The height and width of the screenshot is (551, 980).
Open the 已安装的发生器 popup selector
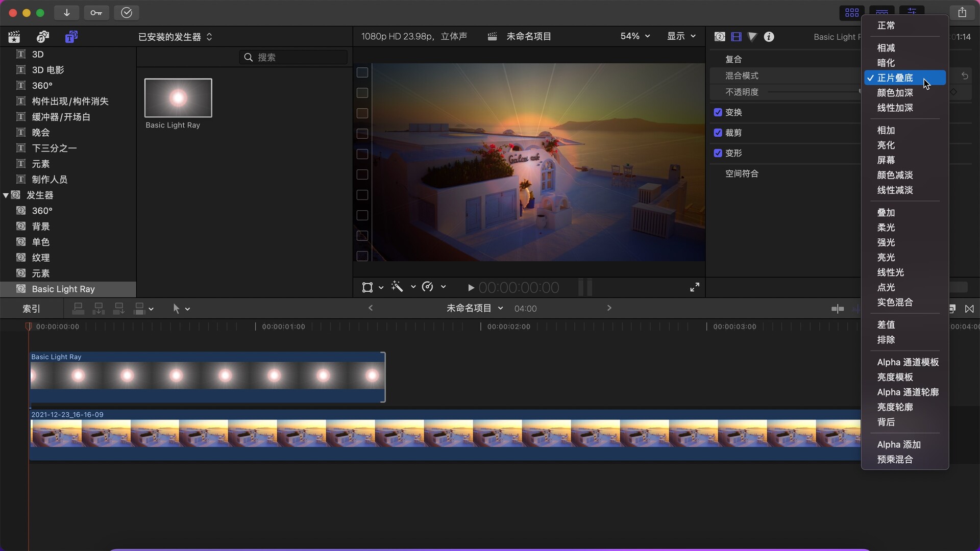point(175,37)
